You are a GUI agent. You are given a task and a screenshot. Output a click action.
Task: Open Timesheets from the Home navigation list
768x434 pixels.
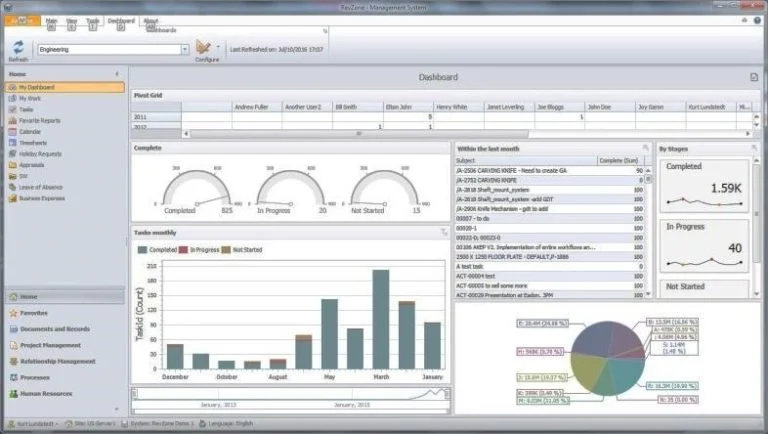pyautogui.click(x=33, y=142)
